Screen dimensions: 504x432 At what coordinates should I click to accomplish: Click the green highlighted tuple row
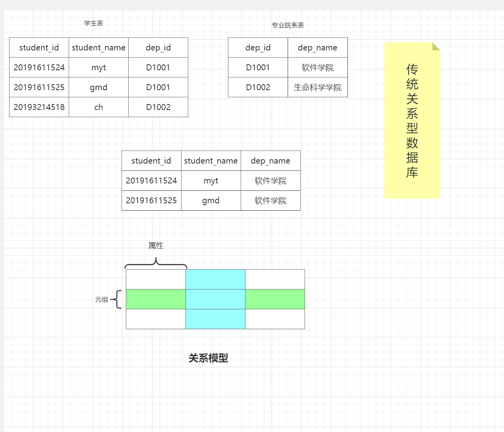click(156, 299)
